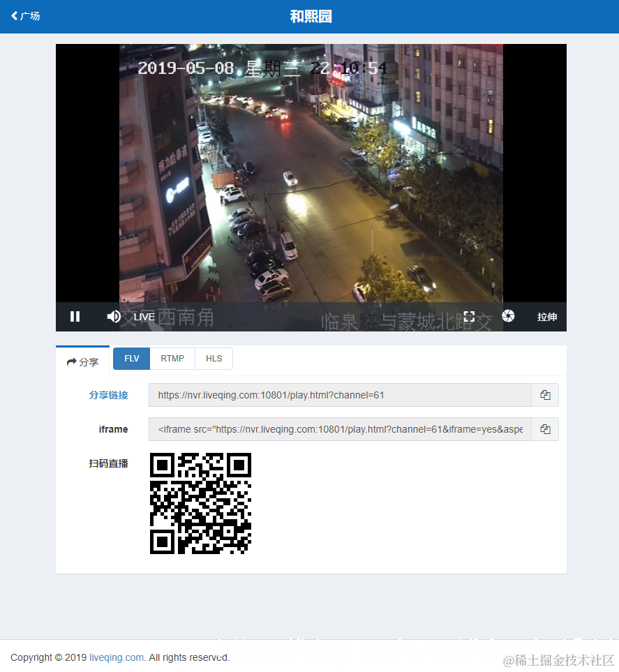This screenshot has height=672, width=619.
Task: Take a snapshot with the camera shutter icon
Action: pyautogui.click(x=508, y=316)
